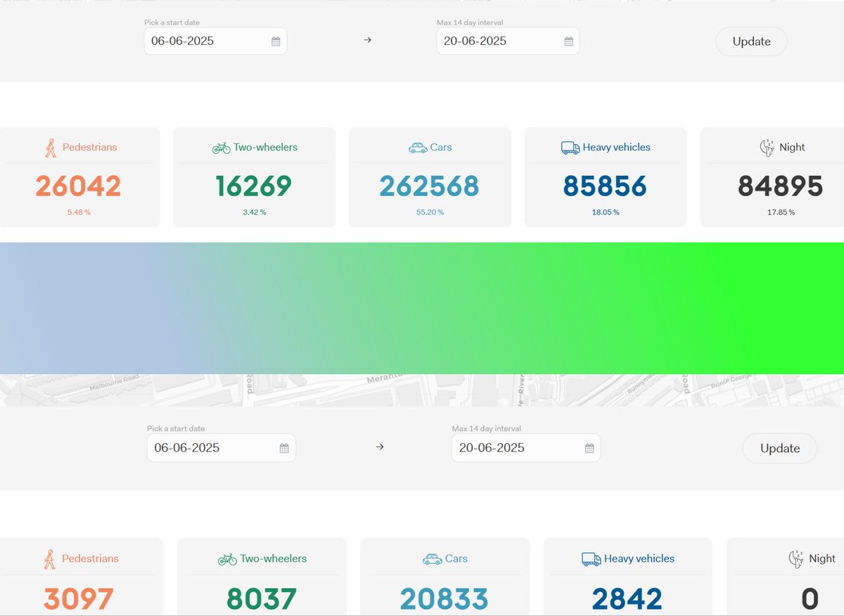Open calendar icon in upper end date field
The width and height of the screenshot is (844, 616).
[x=568, y=41]
